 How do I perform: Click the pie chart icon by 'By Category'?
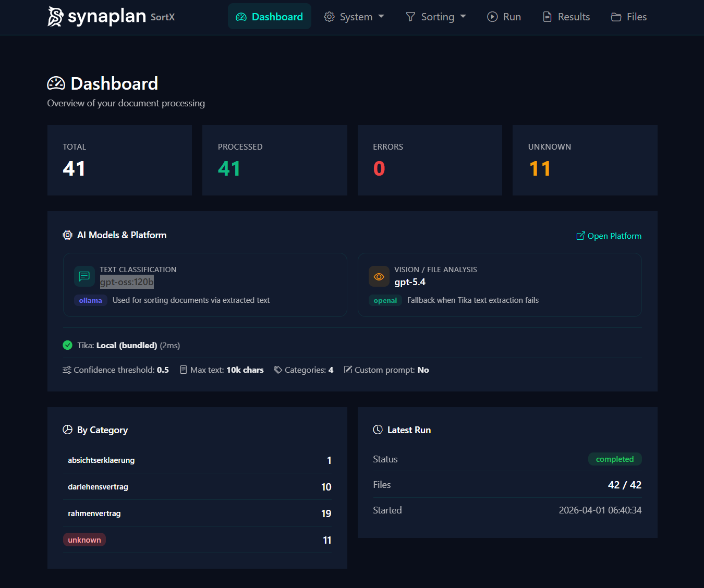tap(67, 430)
